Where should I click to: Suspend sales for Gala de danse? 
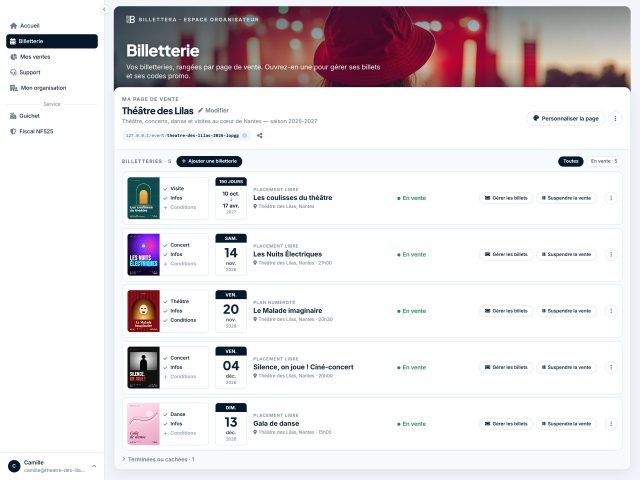(566, 424)
